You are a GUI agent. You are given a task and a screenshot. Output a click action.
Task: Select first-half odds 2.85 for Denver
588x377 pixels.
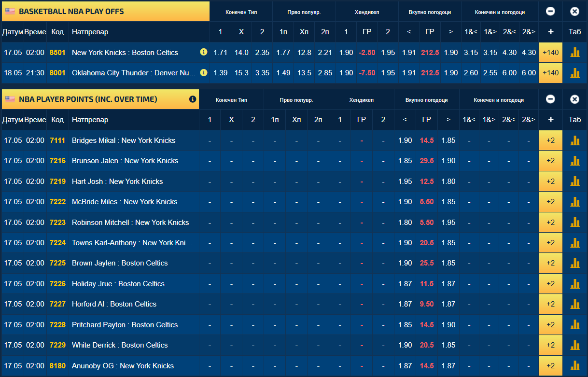[x=325, y=73]
